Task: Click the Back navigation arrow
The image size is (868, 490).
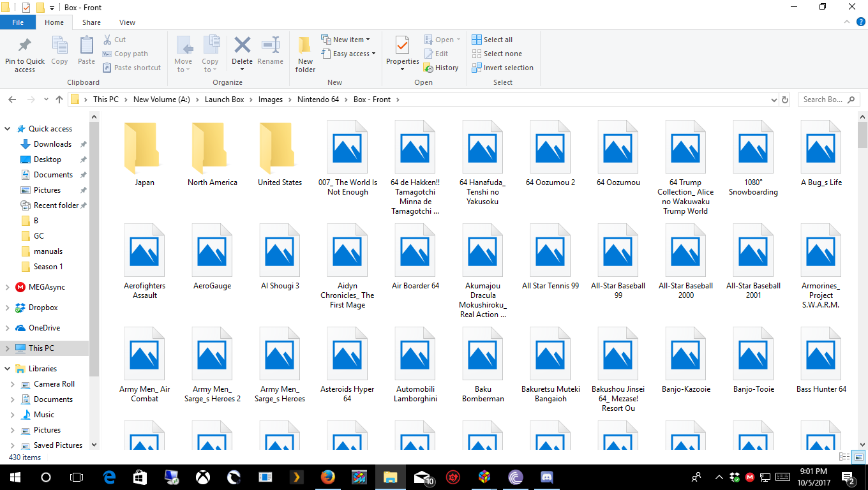Action: pos(12,100)
